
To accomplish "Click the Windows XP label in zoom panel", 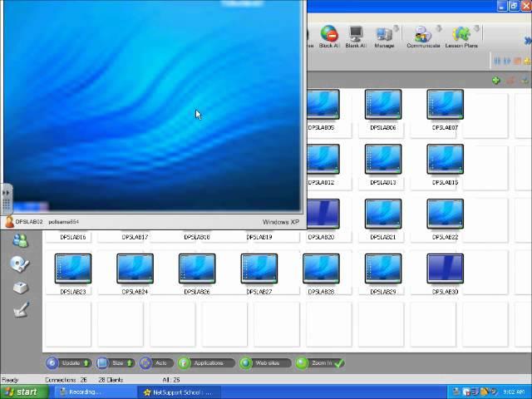I will (281, 222).
